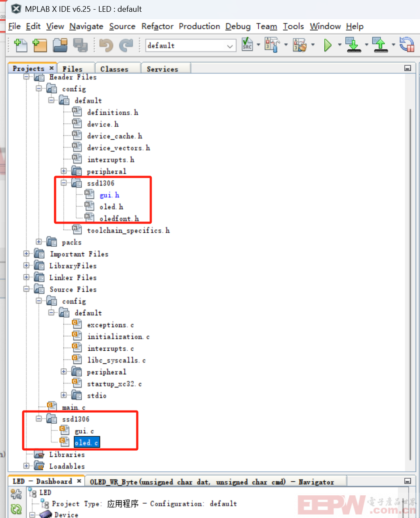The width and height of the screenshot is (420, 518).
Task: Click the Clean and Build broom icon
Action: point(300,45)
